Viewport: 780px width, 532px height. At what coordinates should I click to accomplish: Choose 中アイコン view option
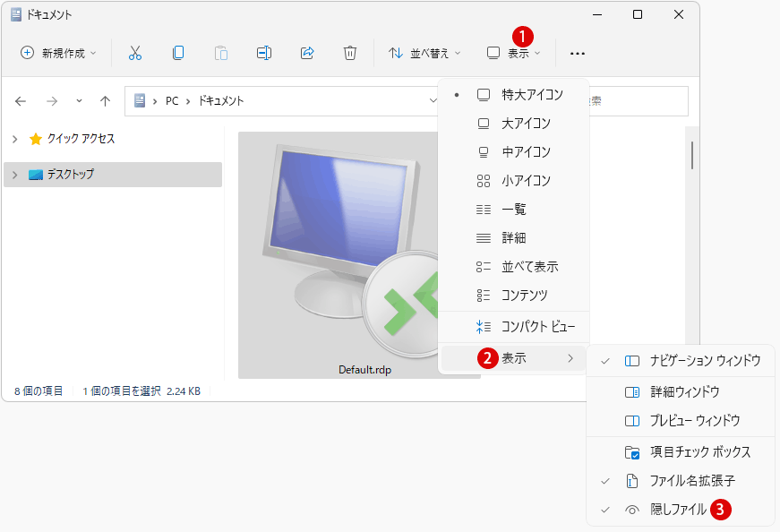click(513, 151)
